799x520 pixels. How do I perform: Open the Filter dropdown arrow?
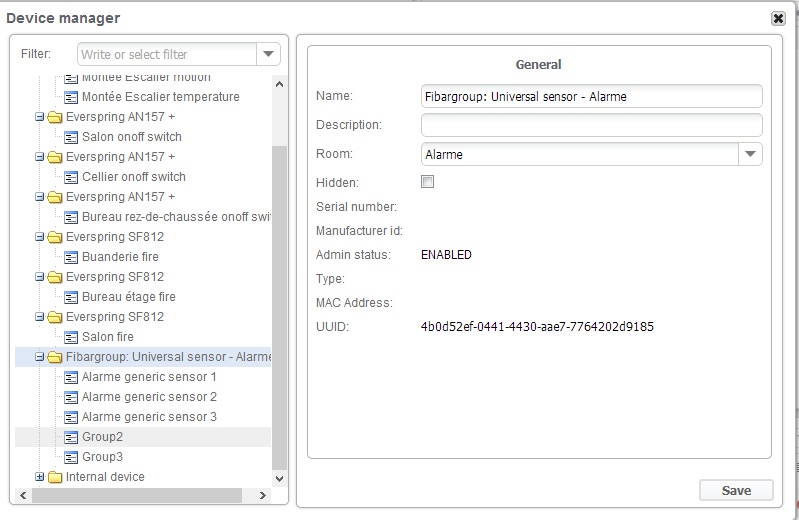tap(268, 54)
